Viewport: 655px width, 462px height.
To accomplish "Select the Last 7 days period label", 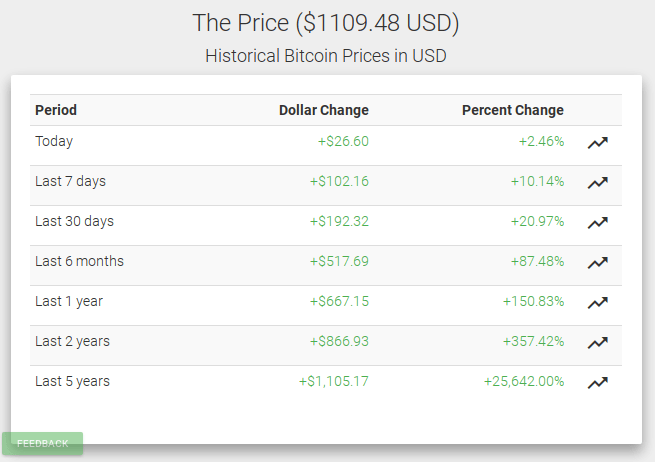I will [70, 181].
